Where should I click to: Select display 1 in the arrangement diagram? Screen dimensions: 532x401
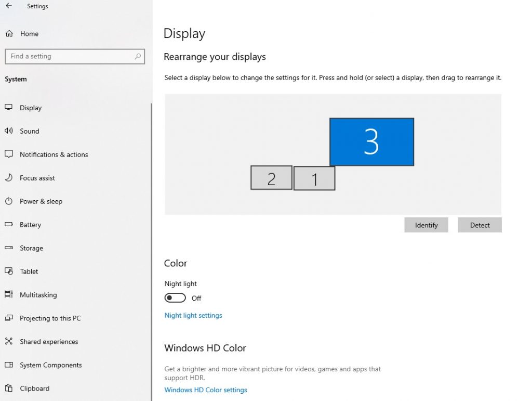pyautogui.click(x=314, y=178)
